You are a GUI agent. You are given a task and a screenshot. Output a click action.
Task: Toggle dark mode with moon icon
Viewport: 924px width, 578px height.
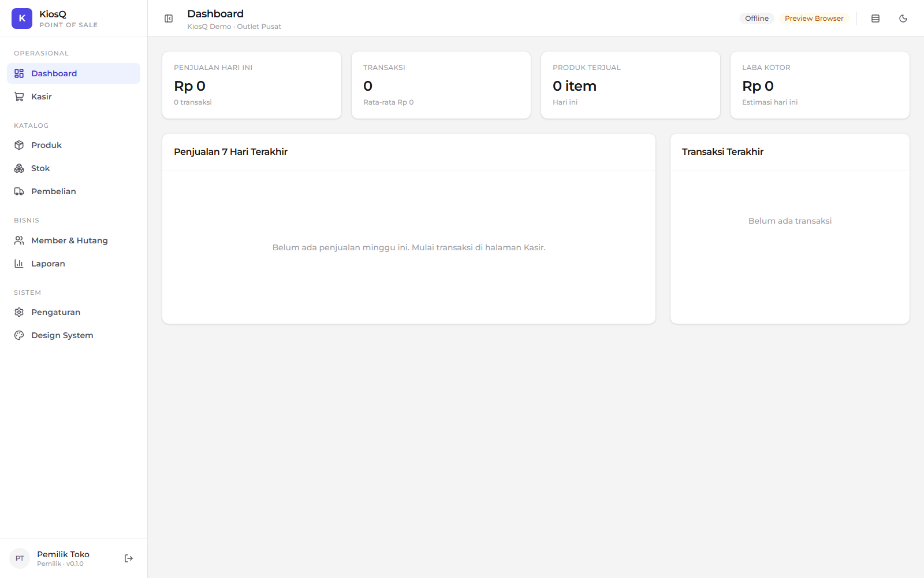click(903, 18)
